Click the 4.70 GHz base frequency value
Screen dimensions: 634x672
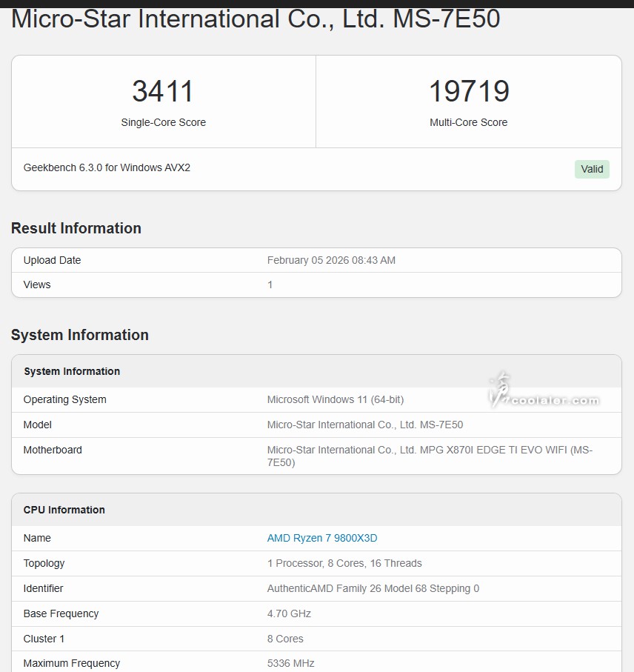click(x=289, y=613)
